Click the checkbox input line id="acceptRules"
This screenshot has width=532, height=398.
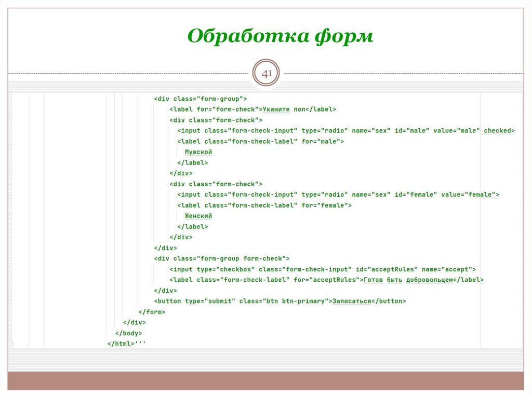pyautogui.click(x=323, y=269)
